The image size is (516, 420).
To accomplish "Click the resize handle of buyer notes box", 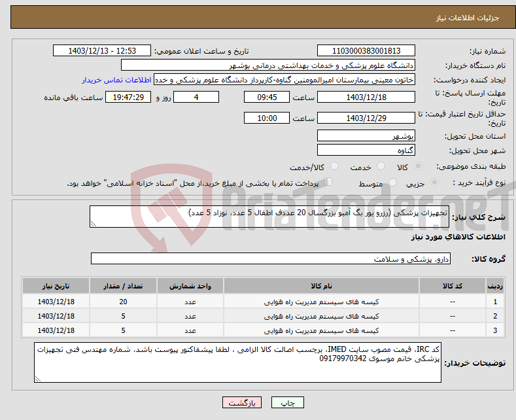I will 38,379.
